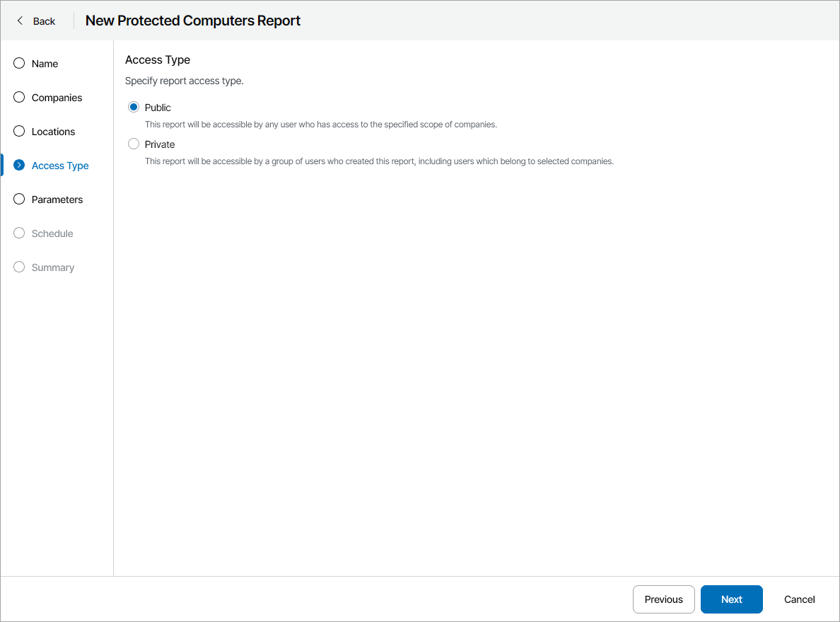The height and width of the screenshot is (622, 840).
Task: Click the Name step circle icon
Action: tap(19, 64)
